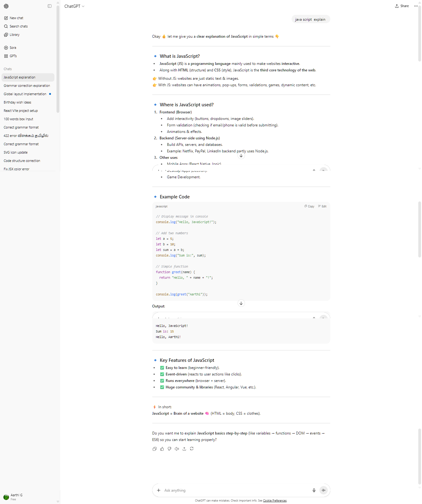Click the thumbs down icon on response
This screenshot has width=422, height=504.
(169, 449)
